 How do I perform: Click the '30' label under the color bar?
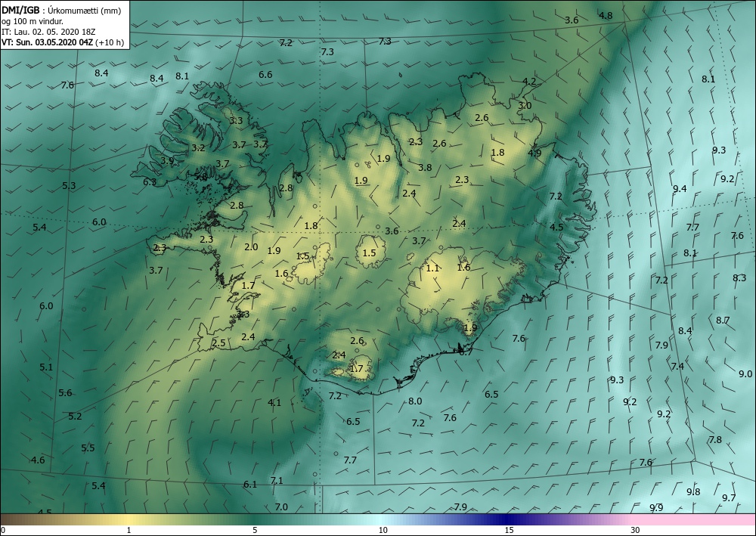point(636,531)
